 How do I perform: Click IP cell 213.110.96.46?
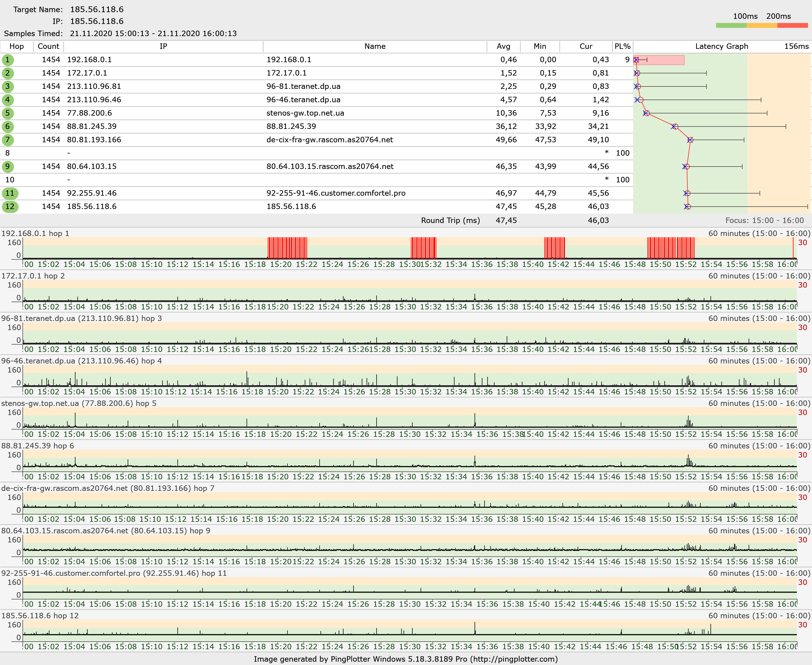click(94, 100)
